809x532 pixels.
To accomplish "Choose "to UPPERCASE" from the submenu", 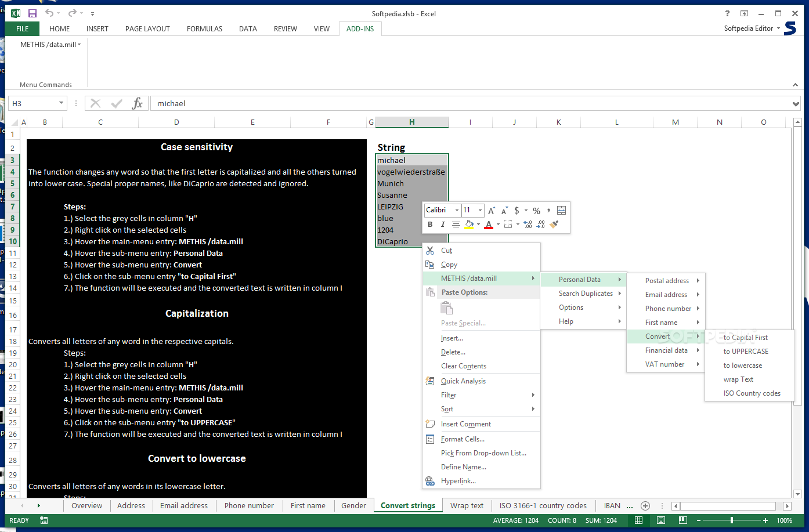I will pyautogui.click(x=746, y=352).
